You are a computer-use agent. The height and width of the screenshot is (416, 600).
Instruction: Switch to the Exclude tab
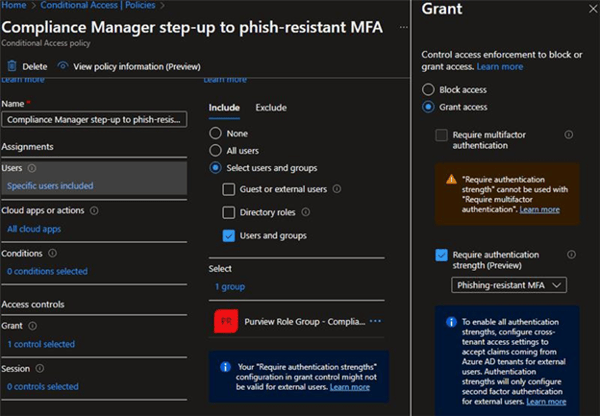coord(271,108)
